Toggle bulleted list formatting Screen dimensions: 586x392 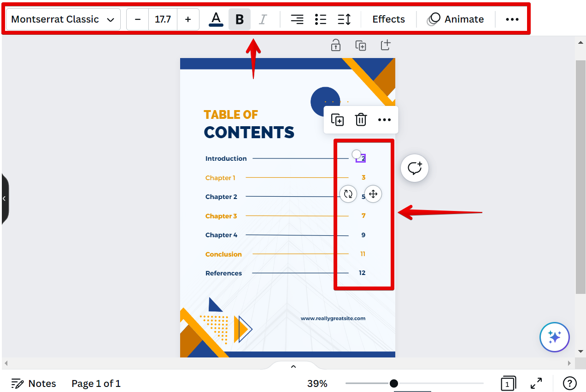coord(321,19)
